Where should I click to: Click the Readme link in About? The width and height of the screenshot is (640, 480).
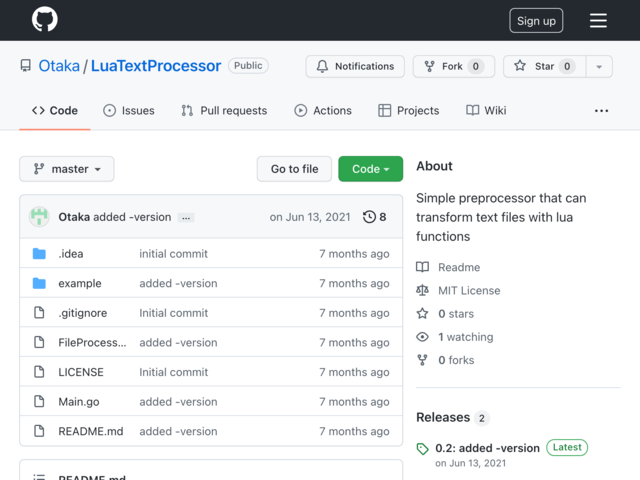(x=459, y=267)
